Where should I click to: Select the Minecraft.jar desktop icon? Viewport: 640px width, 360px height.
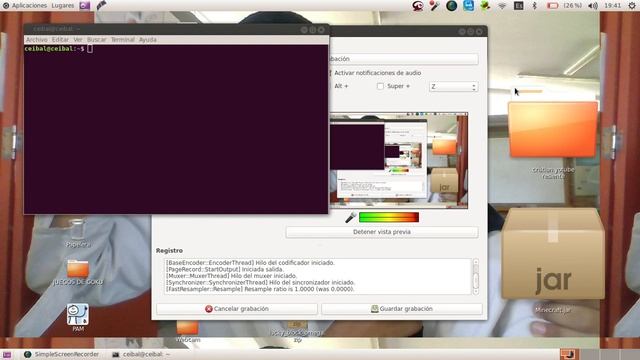click(x=553, y=261)
